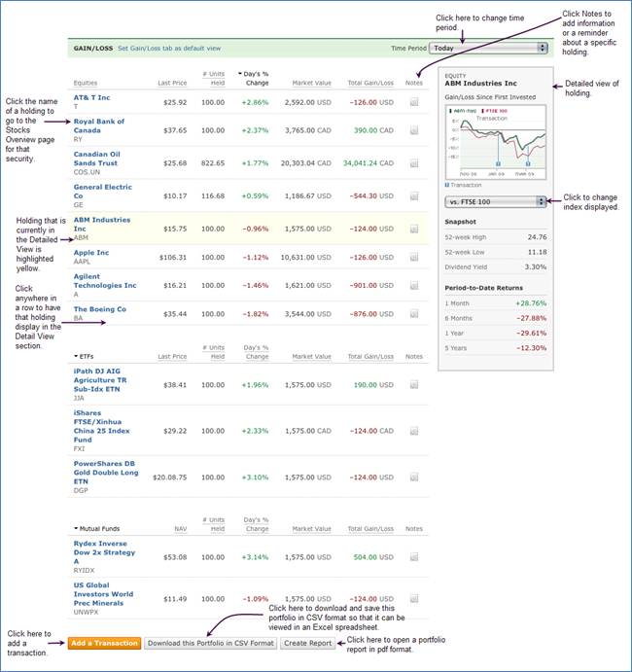The width and height of the screenshot is (632, 672).
Task: Select the 52-week High value 24.76
Action: pyautogui.click(x=537, y=237)
